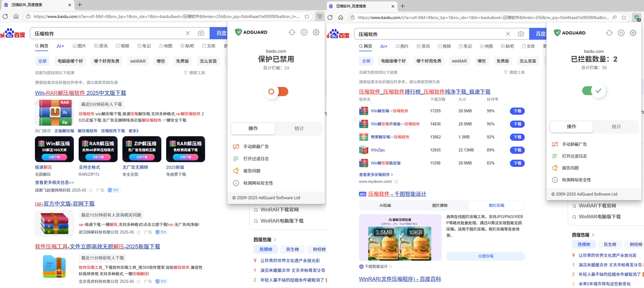Click right browser address bar URL
Viewport: 644px width, 288px height.
[483, 17]
